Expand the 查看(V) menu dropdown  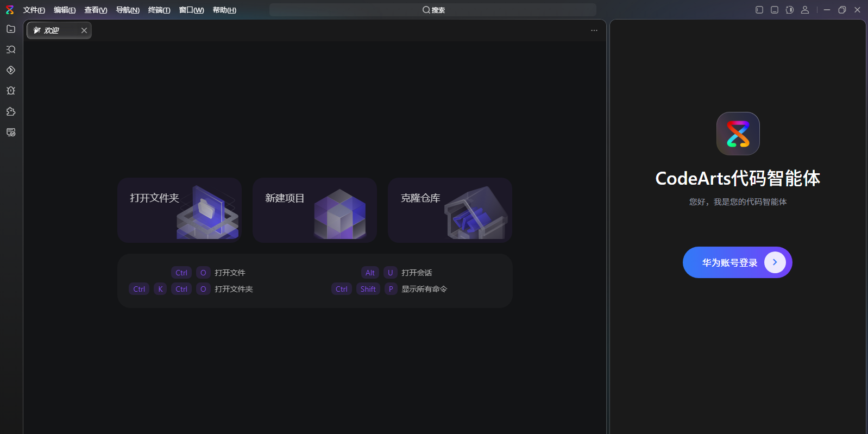pos(96,10)
